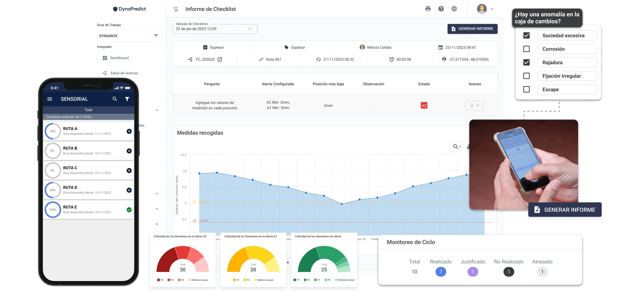Click top GENERAR INFORME button
644x299 pixels.
[472, 29]
